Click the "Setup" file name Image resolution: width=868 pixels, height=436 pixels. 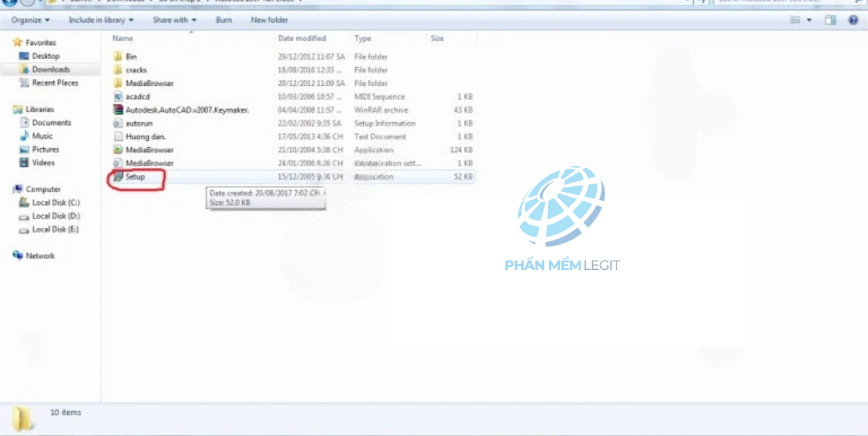coord(135,177)
